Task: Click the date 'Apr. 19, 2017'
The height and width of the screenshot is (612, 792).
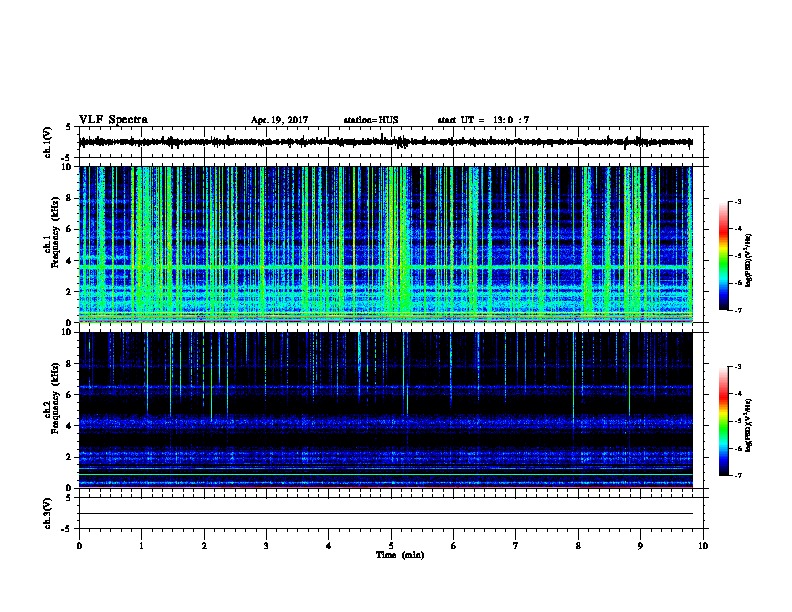Action: 279,120
